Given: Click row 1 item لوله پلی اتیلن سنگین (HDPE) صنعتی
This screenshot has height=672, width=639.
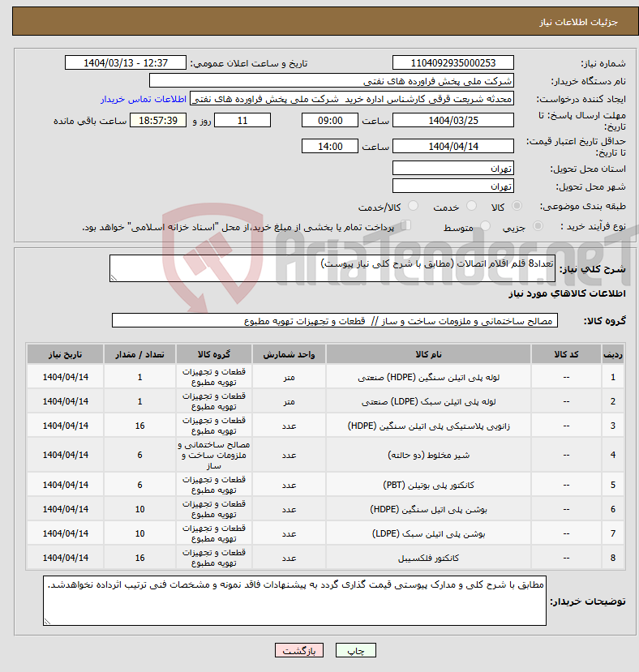Looking at the screenshot, I should click(x=428, y=377).
